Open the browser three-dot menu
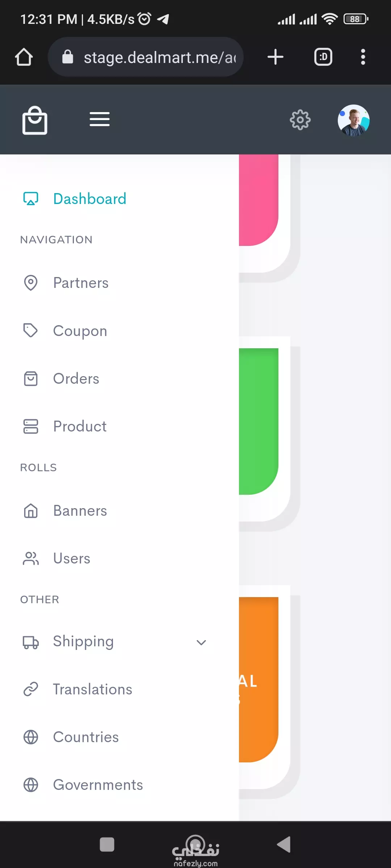The width and height of the screenshot is (391, 868). coord(363,57)
